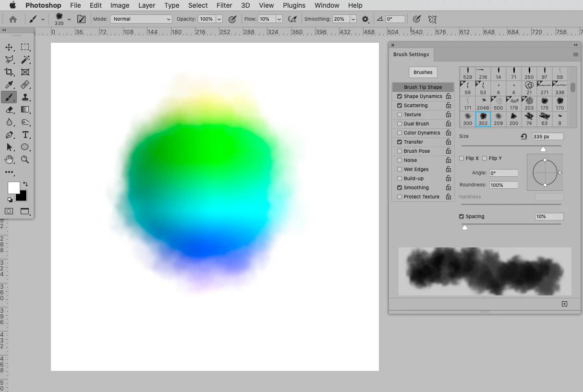Open the Window menu
The width and height of the screenshot is (583, 392).
tap(327, 5)
